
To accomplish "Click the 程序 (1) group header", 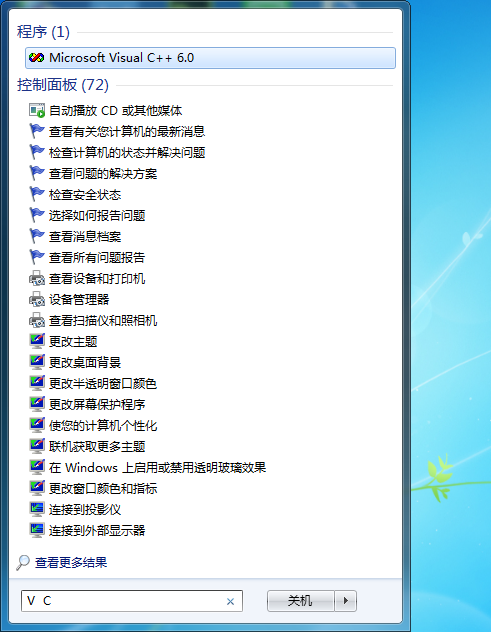I will tap(43, 32).
